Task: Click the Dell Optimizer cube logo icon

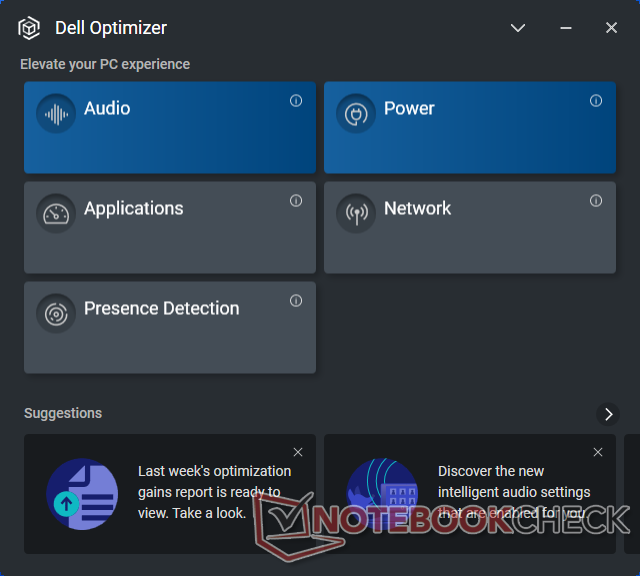Action: 29,28
